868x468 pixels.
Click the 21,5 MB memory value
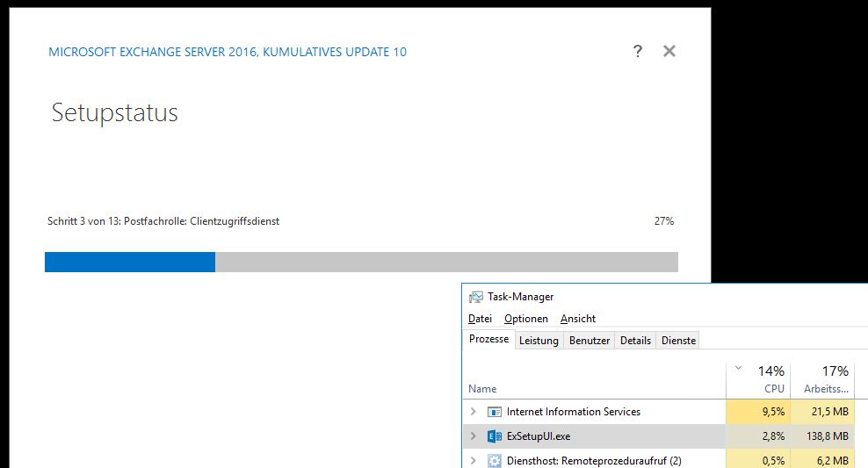[x=830, y=412]
